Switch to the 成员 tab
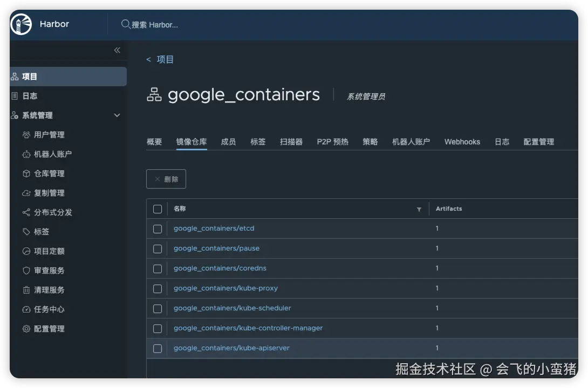 (x=228, y=142)
